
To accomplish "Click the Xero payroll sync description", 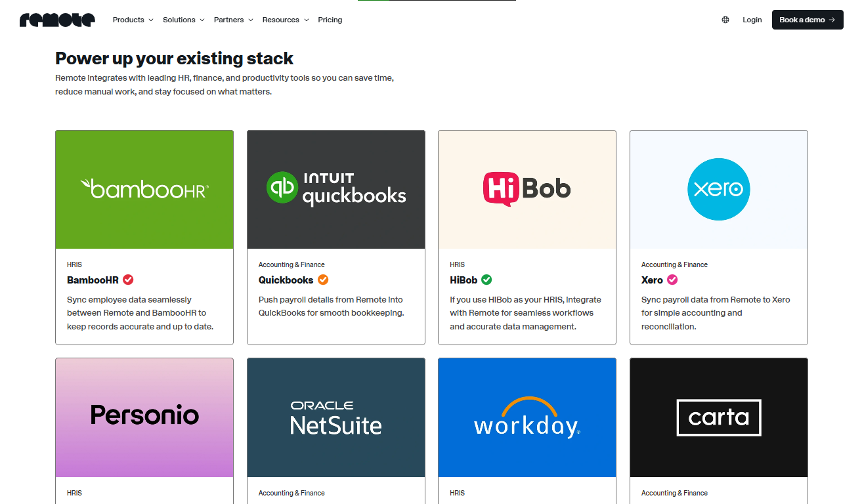I will 716,313.
